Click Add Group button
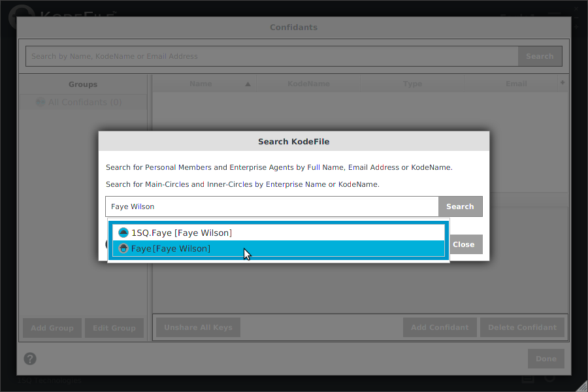 pos(52,328)
